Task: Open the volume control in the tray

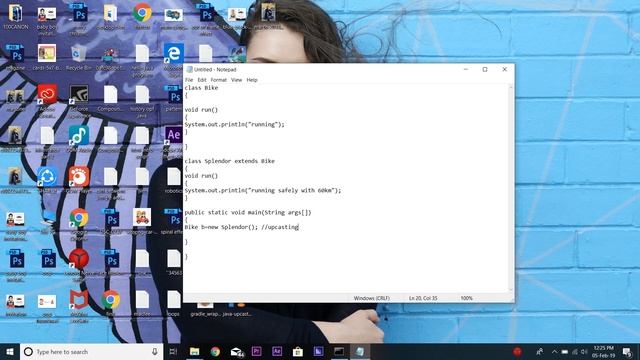Action: click(x=584, y=351)
